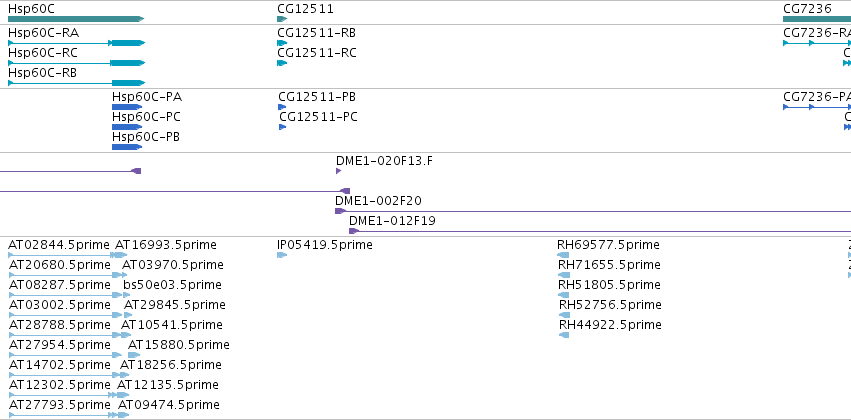Select the IP05419.5prime EST

point(282,255)
